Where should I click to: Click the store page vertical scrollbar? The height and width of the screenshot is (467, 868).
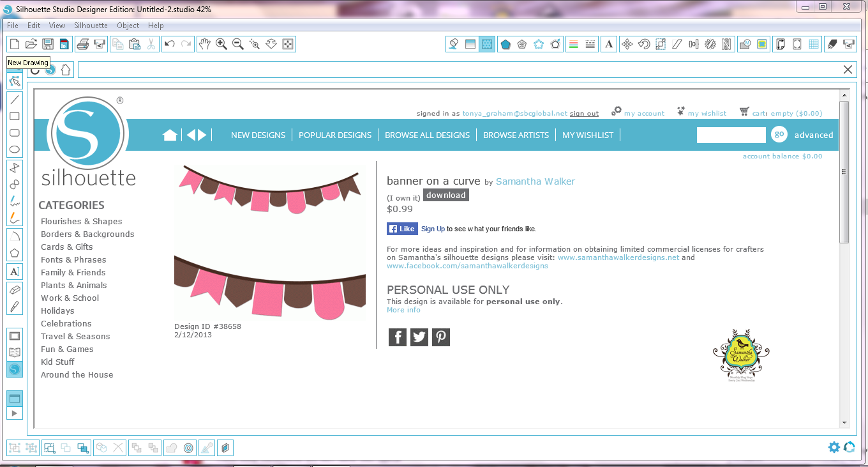click(844, 172)
